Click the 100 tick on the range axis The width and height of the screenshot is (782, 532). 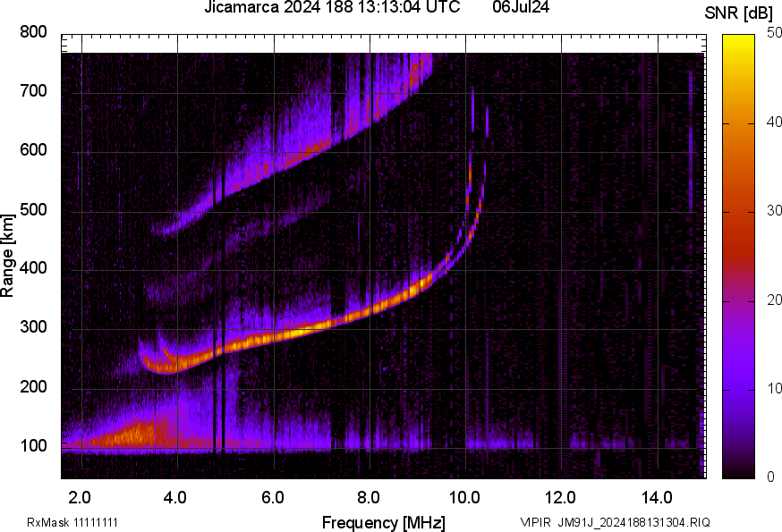33,447
